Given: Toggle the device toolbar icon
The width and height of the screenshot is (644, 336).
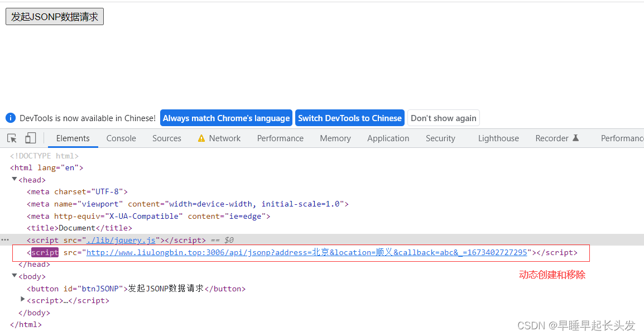Looking at the screenshot, I should pos(30,138).
